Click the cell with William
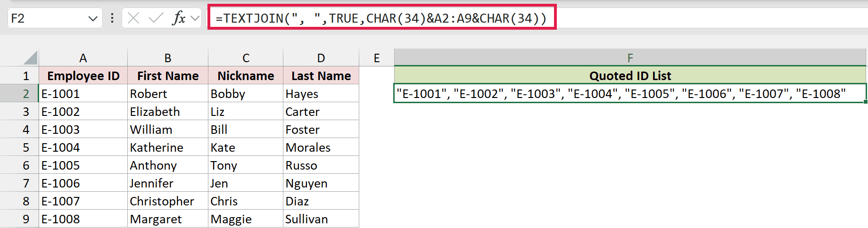 pyautogui.click(x=168, y=130)
